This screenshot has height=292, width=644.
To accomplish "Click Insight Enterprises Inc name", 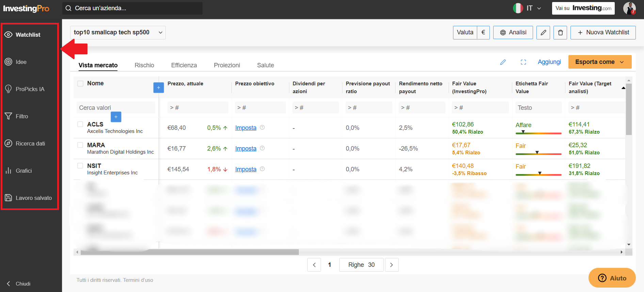I will [x=112, y=173].
